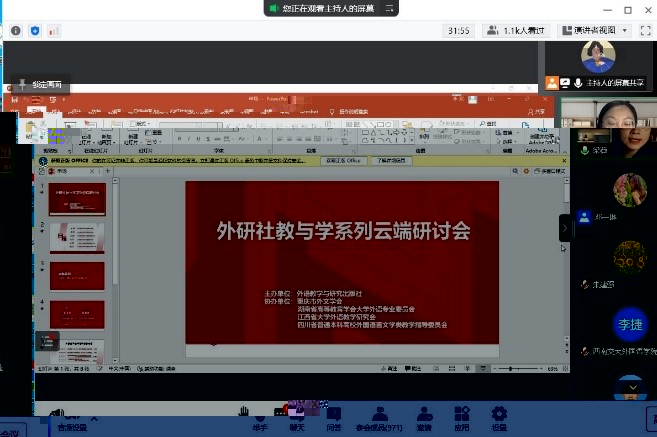Screen dimensions: 657x437
Task: Open the font color A dropdown
Action: 261,139
